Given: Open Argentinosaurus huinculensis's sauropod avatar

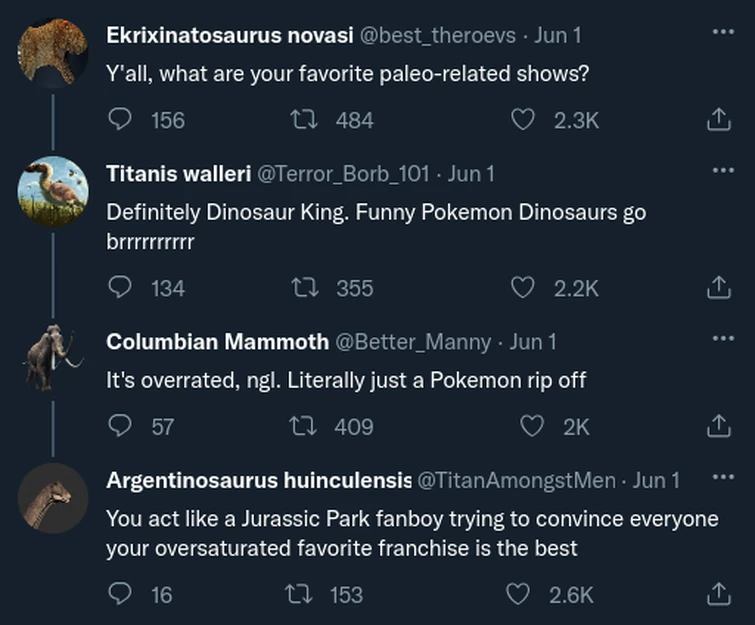Looking at the screenshot, I should point(52,497).
